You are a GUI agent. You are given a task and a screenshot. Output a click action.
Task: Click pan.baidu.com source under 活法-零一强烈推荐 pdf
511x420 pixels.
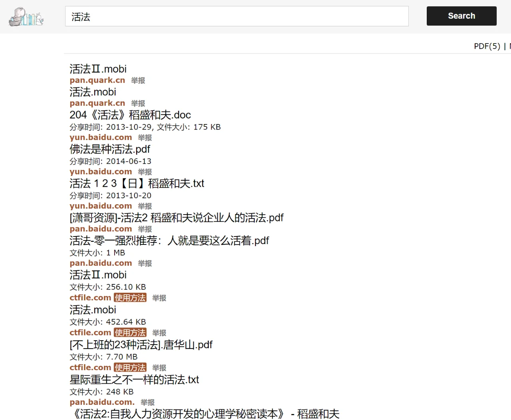click(101, 263)
